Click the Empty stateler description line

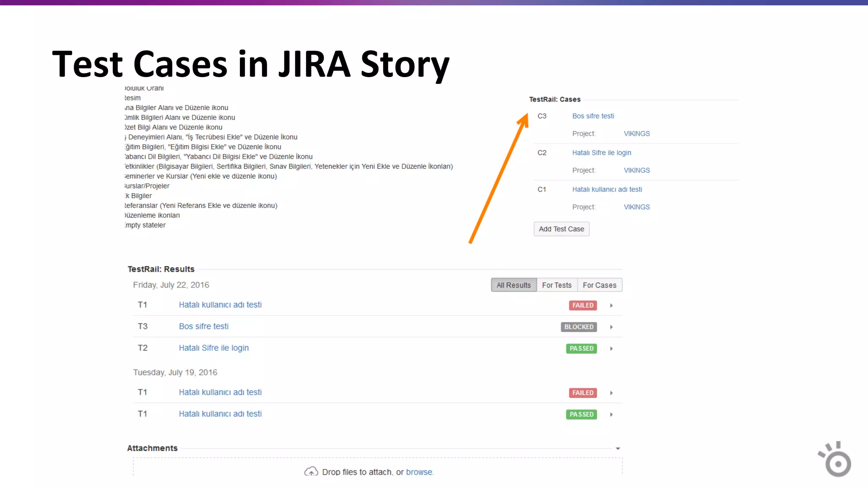[145, 225]
